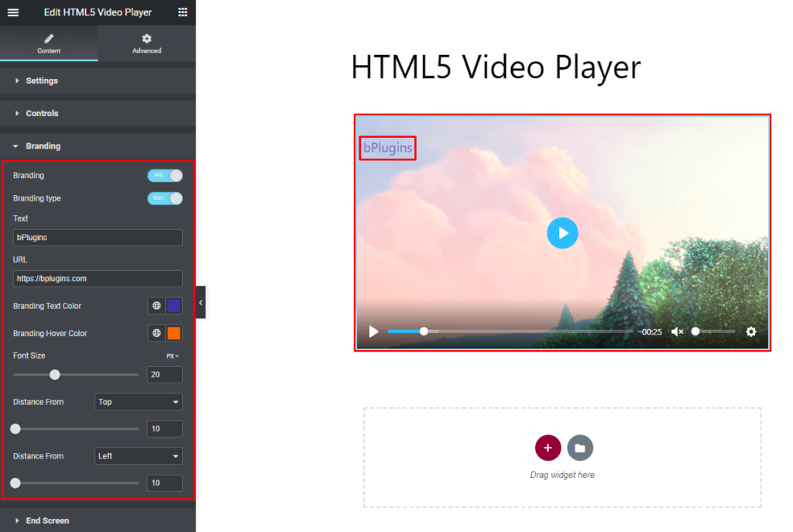Switch to the Advanced tab
793x532 pixels.
point(146,44)
